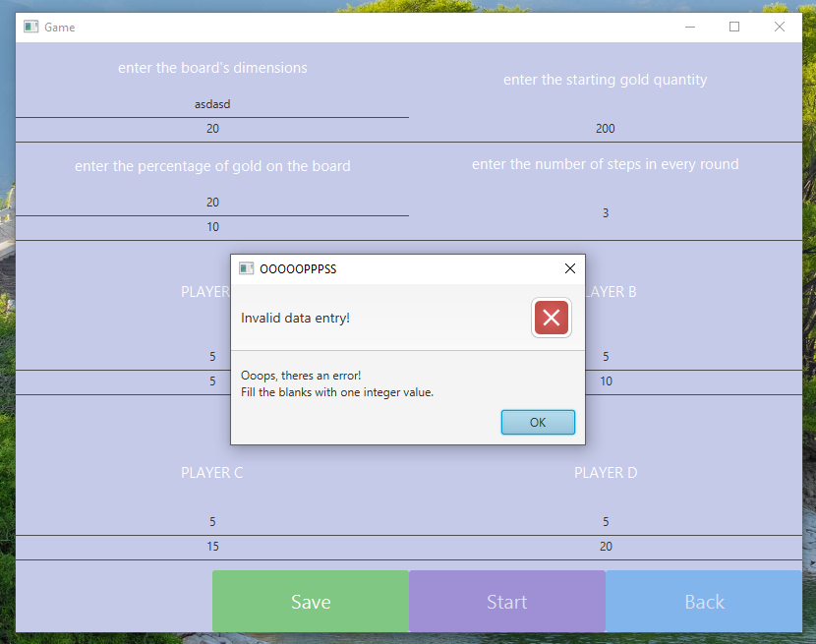Click Player D field showing 20

click(606, 548)
